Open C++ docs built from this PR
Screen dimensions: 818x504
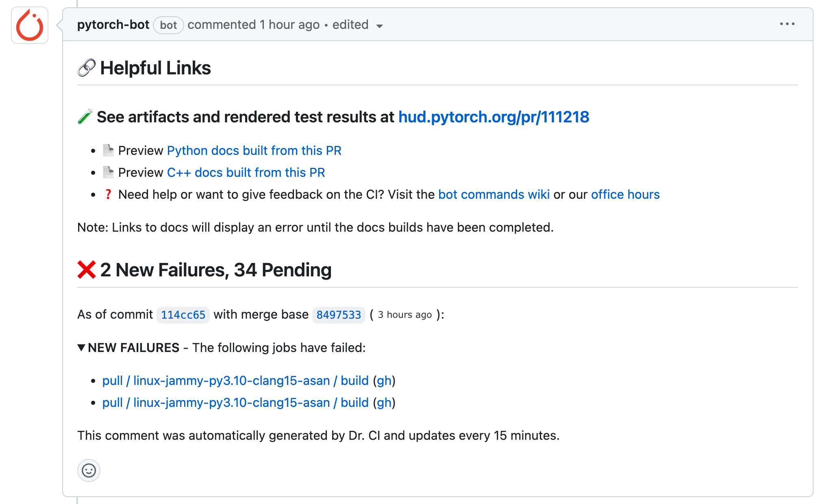point(246,172)
